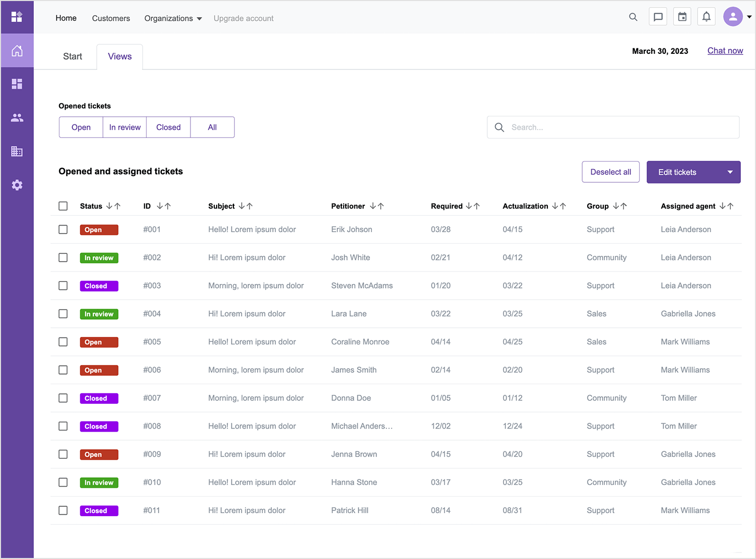Sort by ID column arrows
756x559 pixels.
pyautogui.click(x=164, y=206)
